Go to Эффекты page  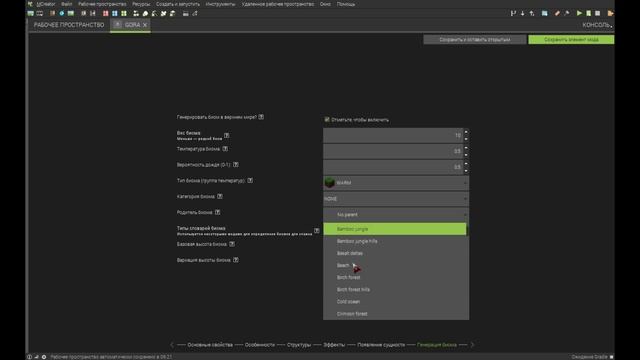point(334,345)
